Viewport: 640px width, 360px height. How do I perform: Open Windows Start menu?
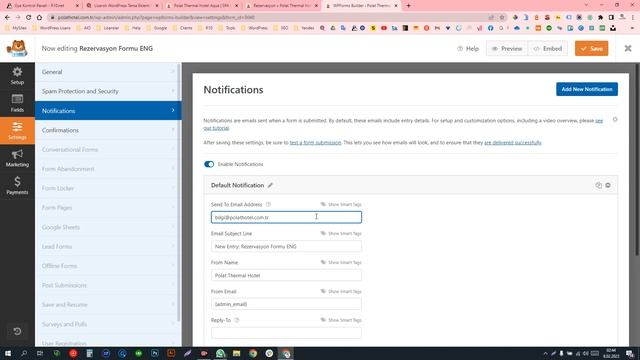tap(8, 353)
